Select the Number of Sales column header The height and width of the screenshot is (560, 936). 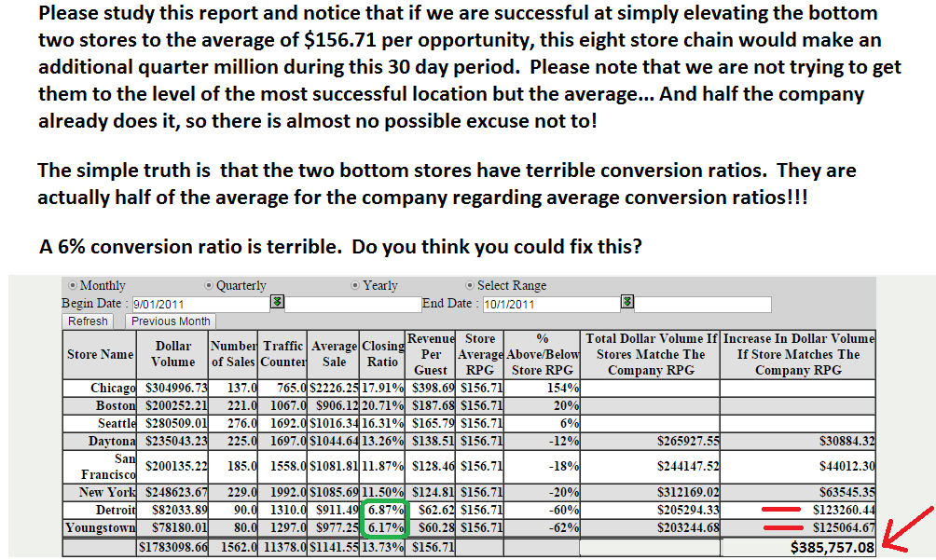coord(233,354)
